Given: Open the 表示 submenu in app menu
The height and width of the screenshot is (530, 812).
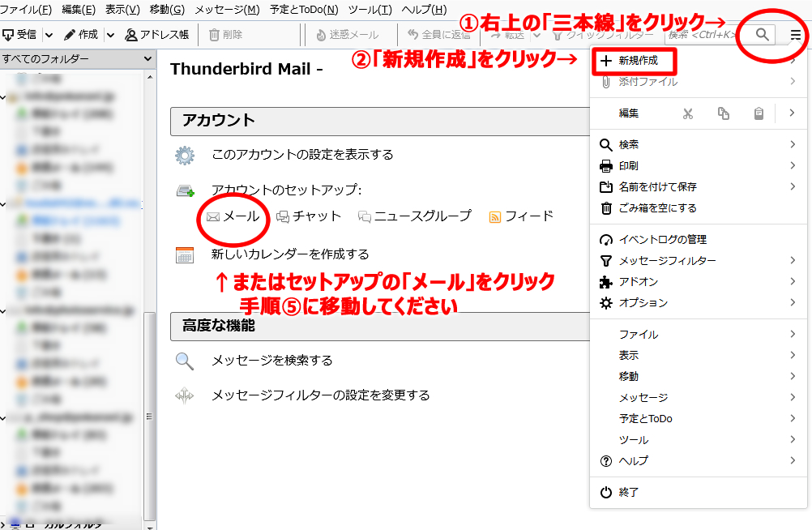Looking at the screenshot, I should point(698,356).
